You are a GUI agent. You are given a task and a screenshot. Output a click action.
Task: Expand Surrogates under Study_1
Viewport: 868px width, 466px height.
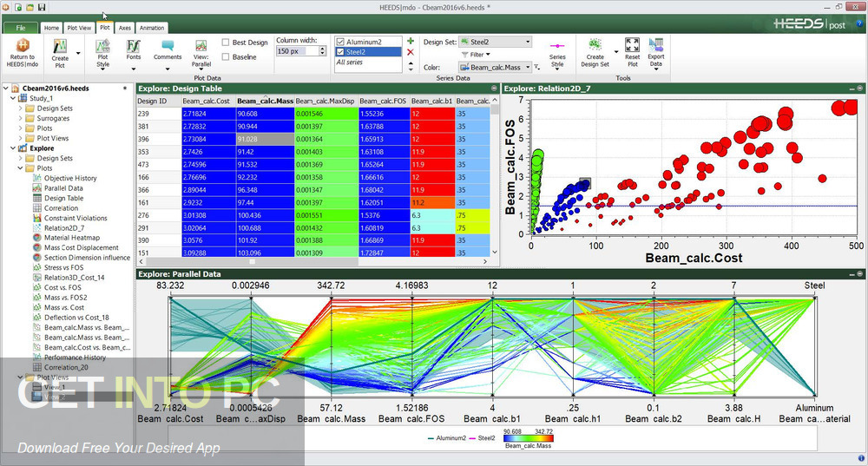tap(21, 118)
